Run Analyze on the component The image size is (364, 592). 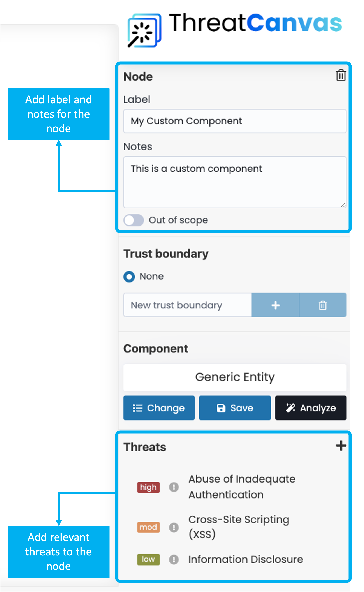click(x=311, y=408)
